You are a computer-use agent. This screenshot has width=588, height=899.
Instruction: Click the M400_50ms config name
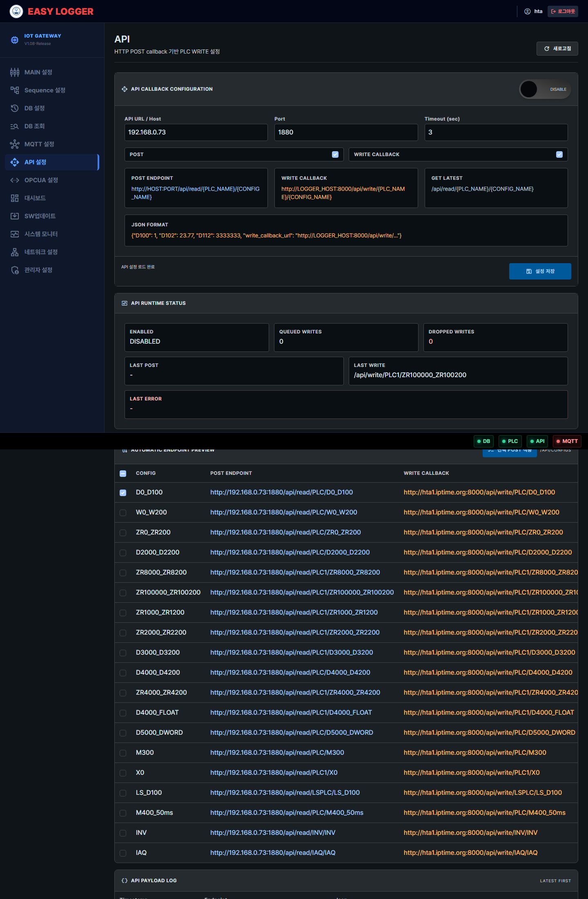[x=154, y=813]
